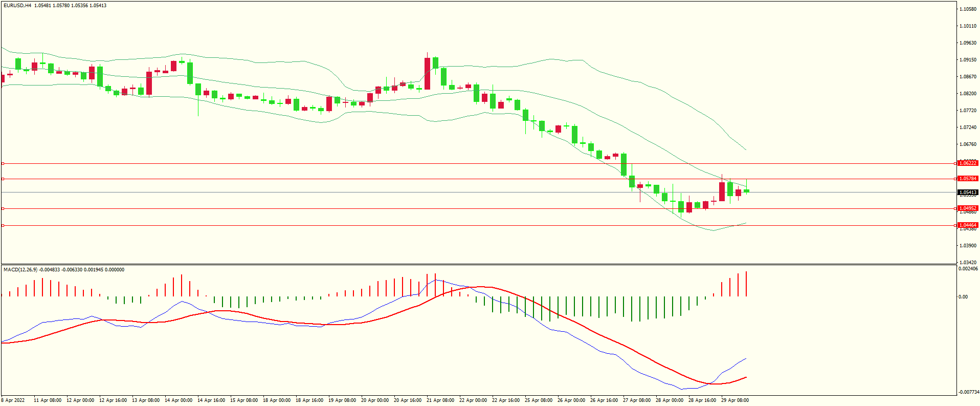Click the last red MACD histogram bar

(x=746, y=284)
